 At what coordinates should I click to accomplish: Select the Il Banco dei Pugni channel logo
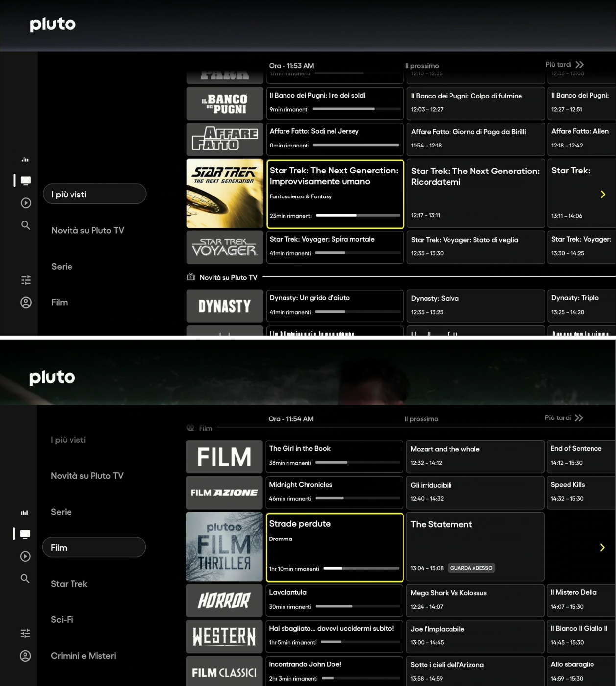point(225,103)
